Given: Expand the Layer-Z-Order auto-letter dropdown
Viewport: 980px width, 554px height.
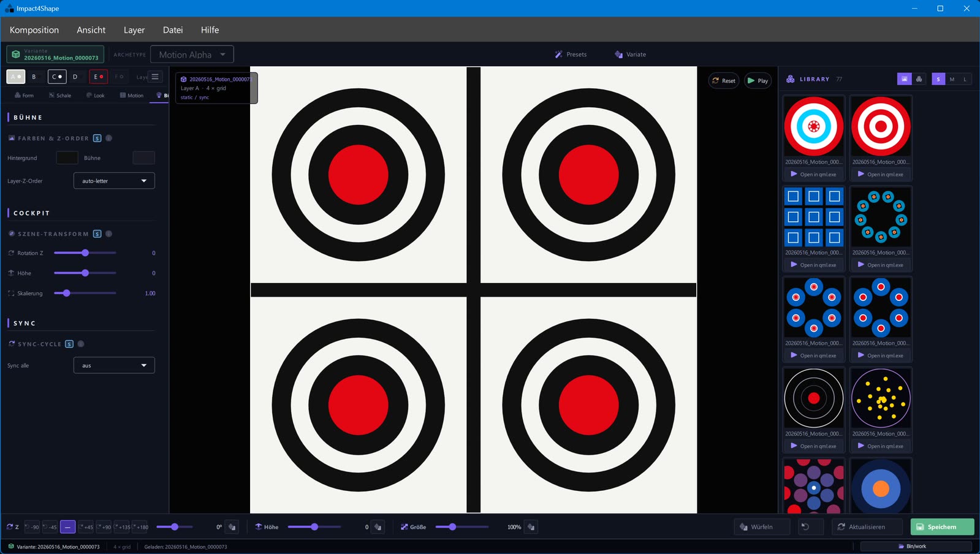Looking at the screenshot, I should point(114,181).
